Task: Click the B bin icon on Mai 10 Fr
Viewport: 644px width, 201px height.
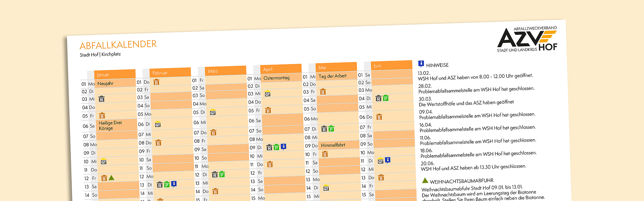Action: tap(325, 154)
